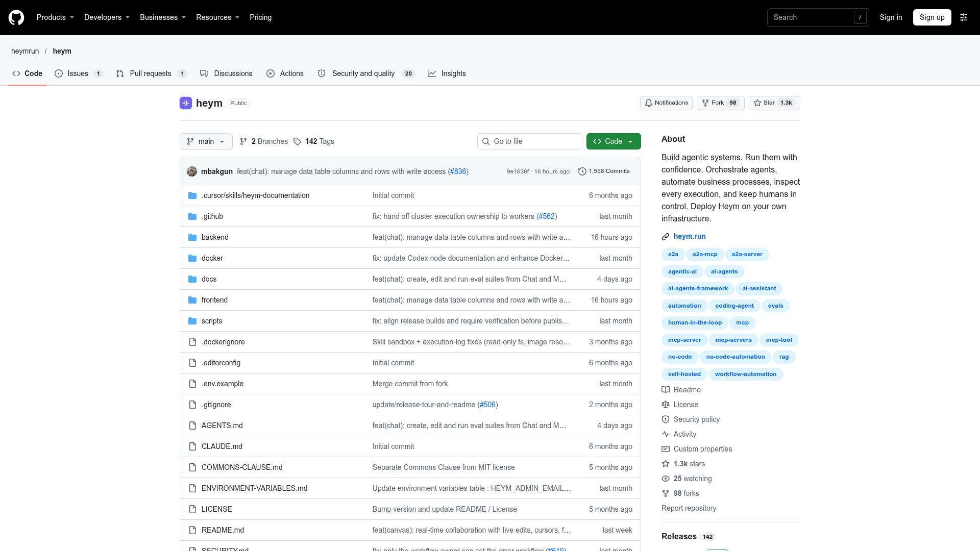Click the book icon beside Readme

pos(666,390)
